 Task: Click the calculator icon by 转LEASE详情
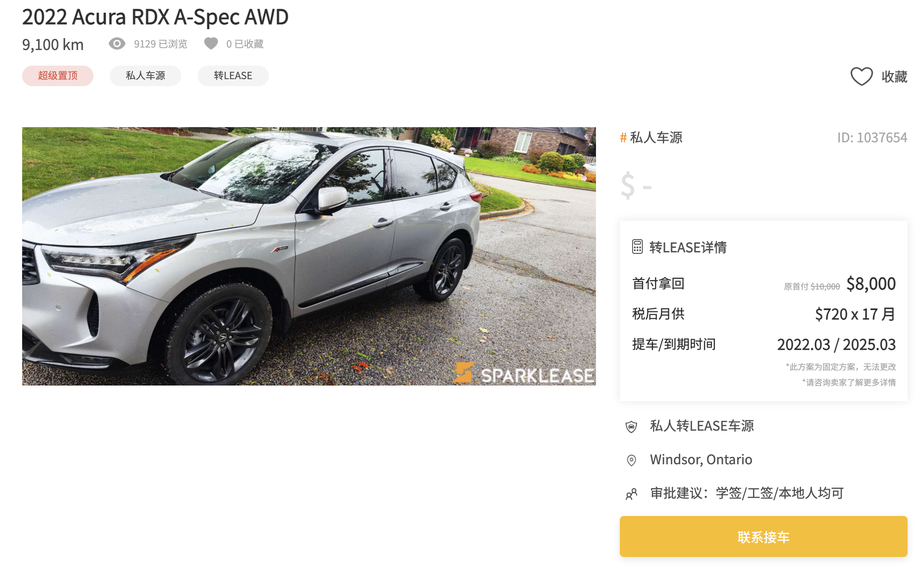637,247
